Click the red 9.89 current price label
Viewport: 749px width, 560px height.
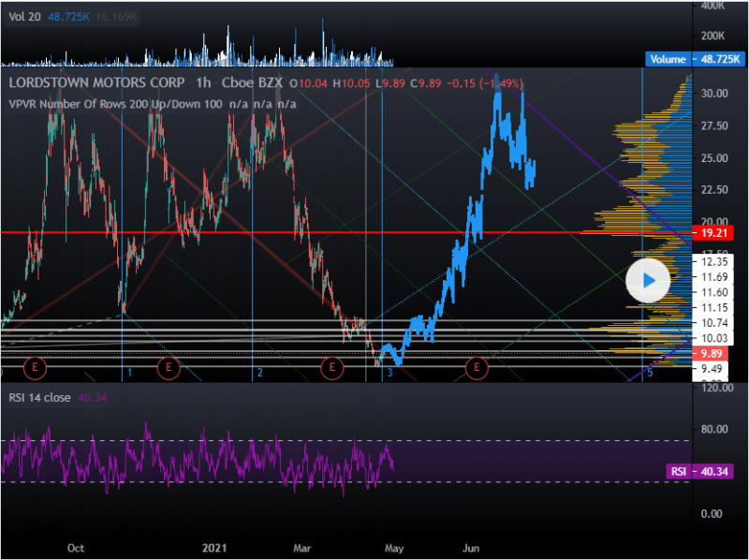click(711, 354)
